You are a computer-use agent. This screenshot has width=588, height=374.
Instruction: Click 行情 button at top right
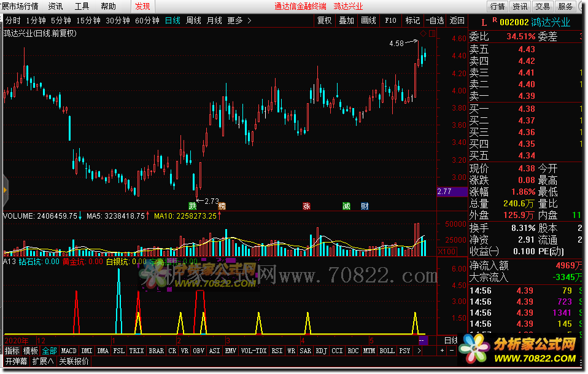(x=497, y=6)
